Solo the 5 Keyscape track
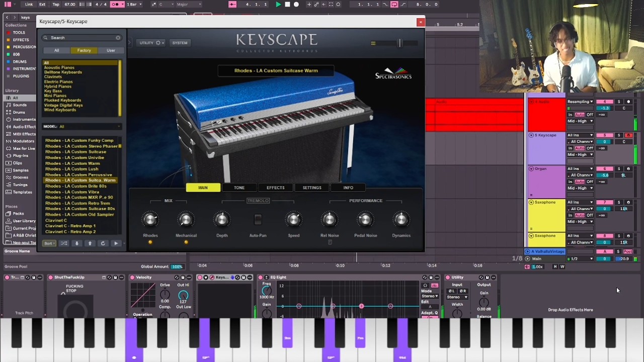Image resolution: width=644 pixels, height=362 pixels. pyautogui.click(x=619, y=135)
